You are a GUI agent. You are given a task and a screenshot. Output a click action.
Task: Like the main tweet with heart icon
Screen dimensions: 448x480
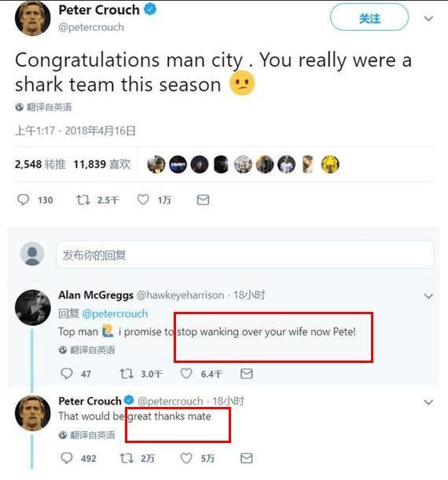coord(143,200)
